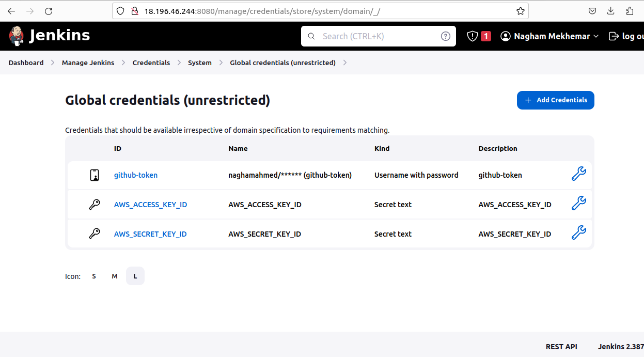Image resolution: width=644 pixels, height=357 pixels.
Task: Click the AWS_ACCESS_KEY_ID description cell
Action: tap(515, 205)
